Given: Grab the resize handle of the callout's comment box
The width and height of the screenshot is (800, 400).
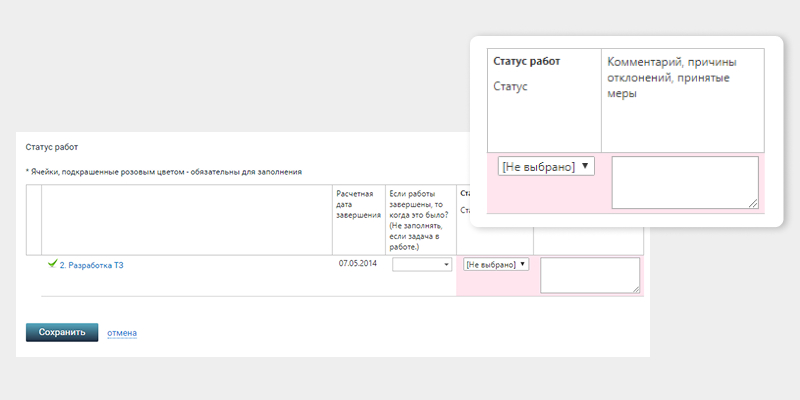Looking at the screenshot, I should tap(754, 204).
